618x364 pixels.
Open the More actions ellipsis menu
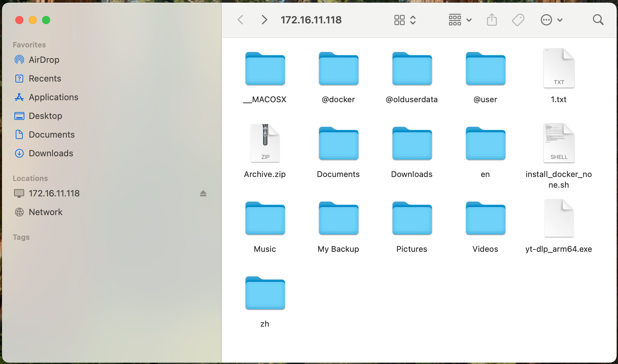pyautogui.click(x=551, y=20)
